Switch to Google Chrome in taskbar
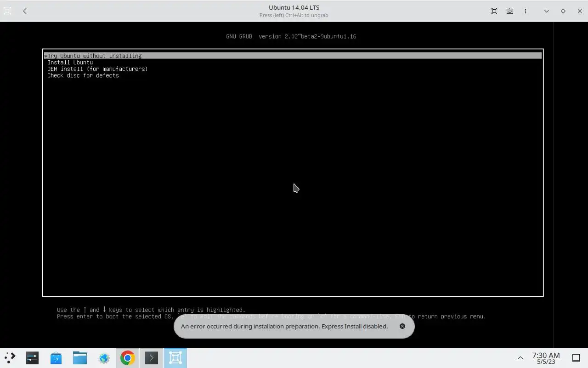This screenshot has height=368, width=588. [128, 358]
